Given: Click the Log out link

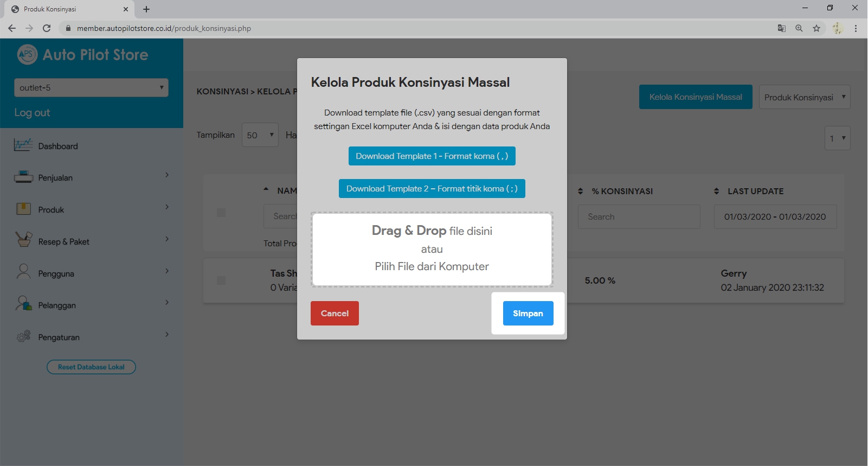Looking at the screenshot, I should (32, 113).
